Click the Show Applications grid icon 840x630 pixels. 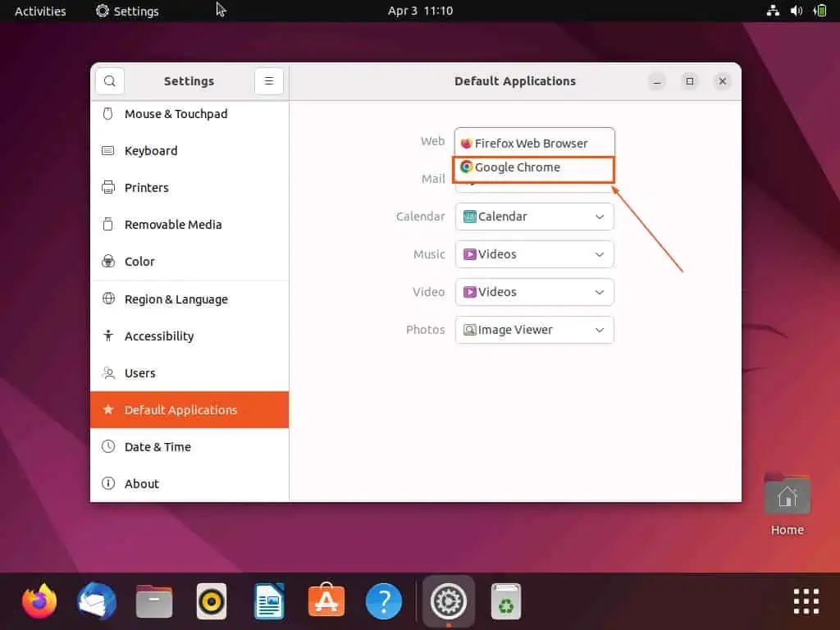pyautogui.click(x=806, y=600)
